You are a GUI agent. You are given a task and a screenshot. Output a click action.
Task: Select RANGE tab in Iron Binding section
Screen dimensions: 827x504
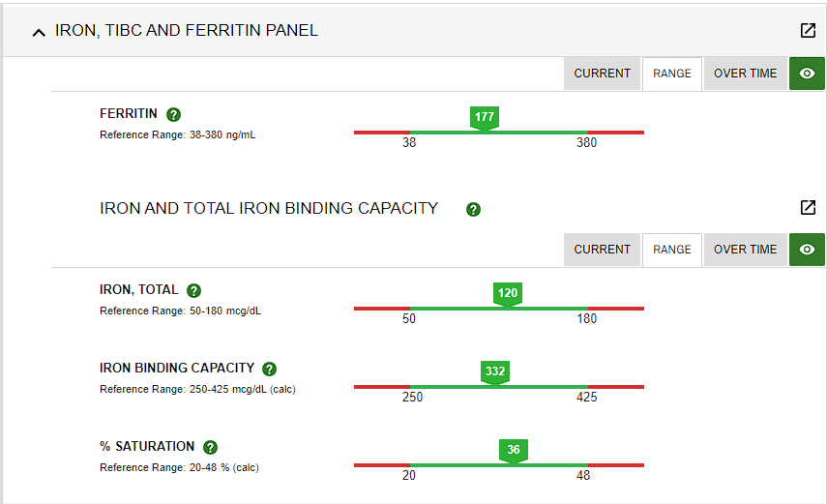point(672,249)
